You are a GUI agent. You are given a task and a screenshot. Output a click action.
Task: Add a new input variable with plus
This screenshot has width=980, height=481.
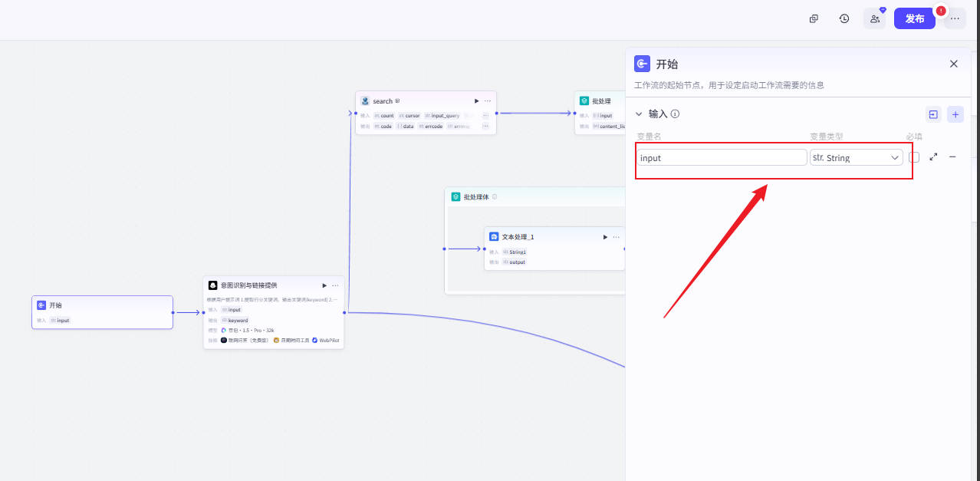coord(955,114)
